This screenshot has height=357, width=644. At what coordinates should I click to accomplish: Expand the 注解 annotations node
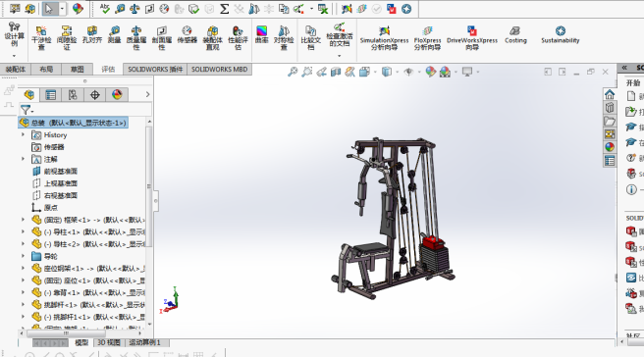pos(23,159)
